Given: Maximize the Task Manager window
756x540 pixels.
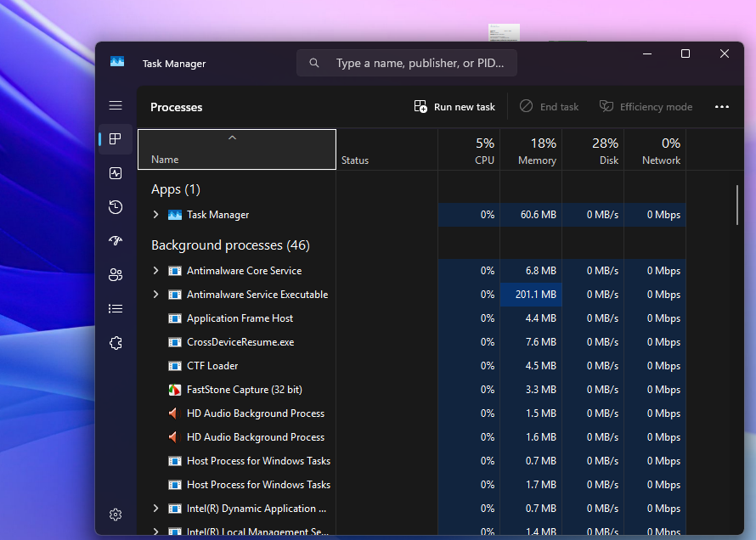Looking at the screenshot, I should point(685,54).
